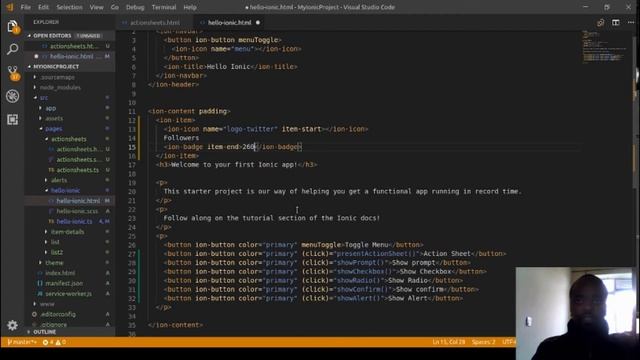This screenshot has height=360, width=640.
Task: Open the Source Control view
Action: pos(12,73)
